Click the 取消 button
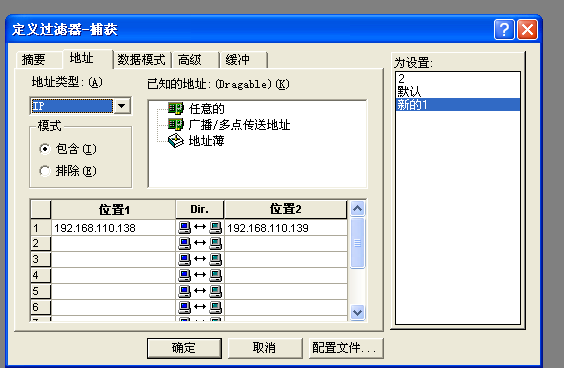The image size is (564, 368). (x=265, y=348)
